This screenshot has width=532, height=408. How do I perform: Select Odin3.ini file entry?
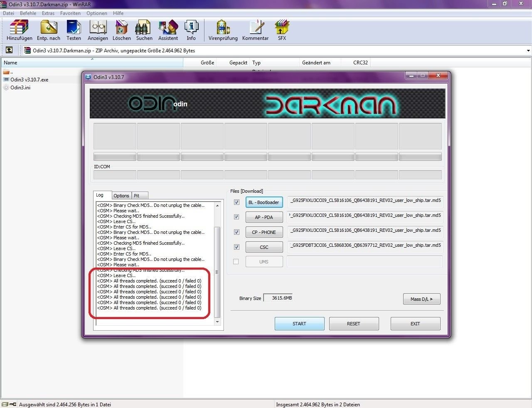click(x=17, y=88)
